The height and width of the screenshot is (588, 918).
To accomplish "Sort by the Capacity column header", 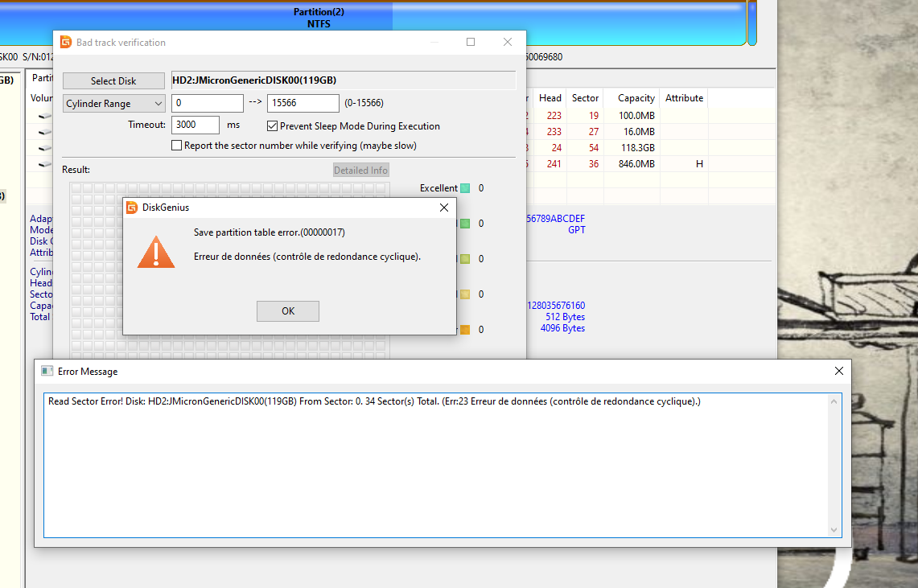I will click(636, 98).
